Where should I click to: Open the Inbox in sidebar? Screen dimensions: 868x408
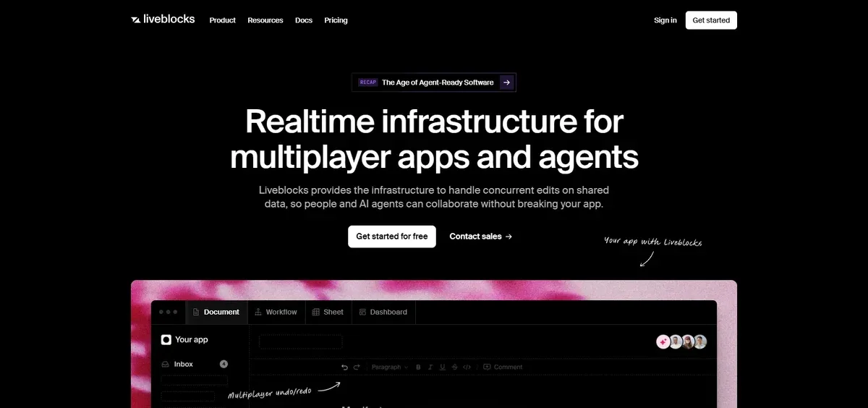pos(194,364)
